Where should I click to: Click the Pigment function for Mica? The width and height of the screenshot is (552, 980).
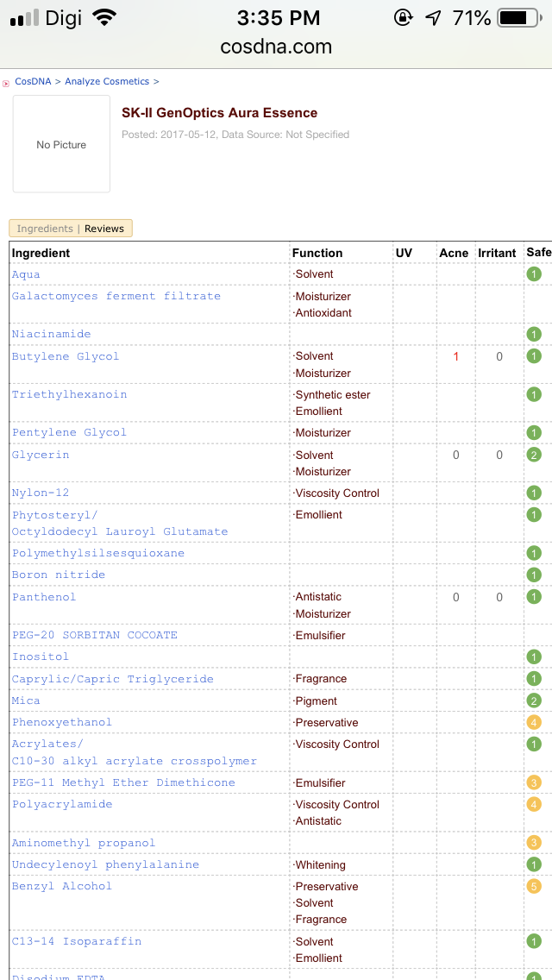point(315,701)
